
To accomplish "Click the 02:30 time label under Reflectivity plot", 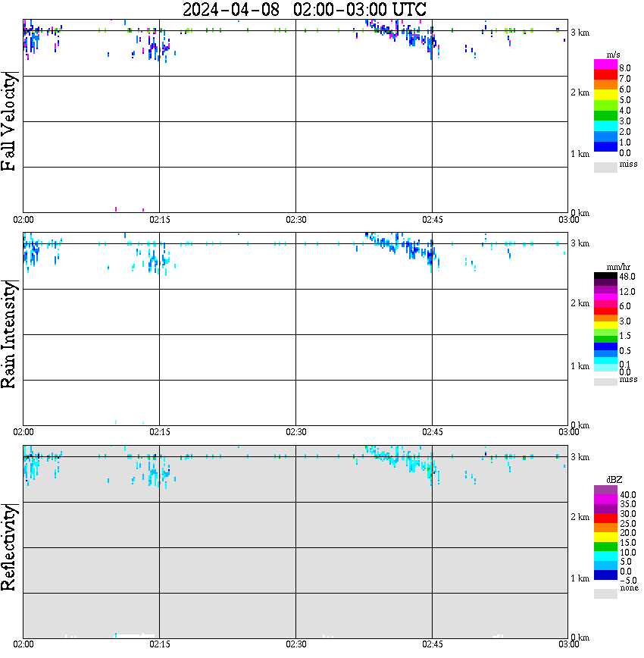I will tap(296, 644).
